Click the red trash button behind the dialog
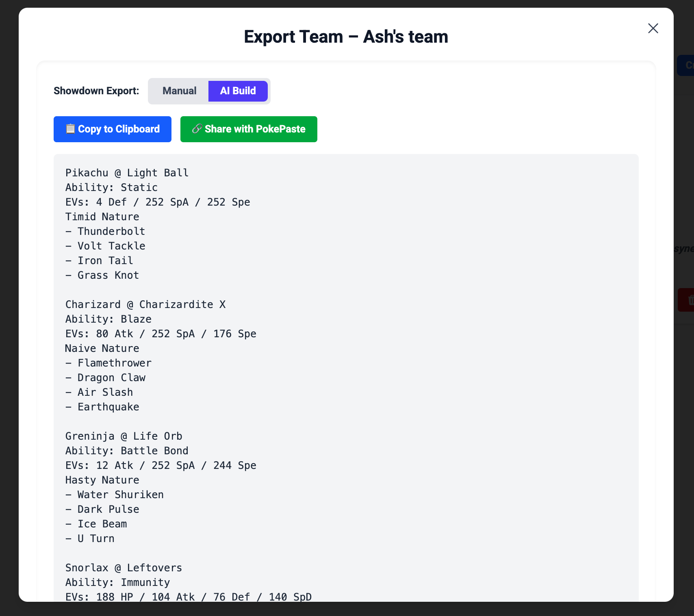The image size is (694, 616). point(687,300)
